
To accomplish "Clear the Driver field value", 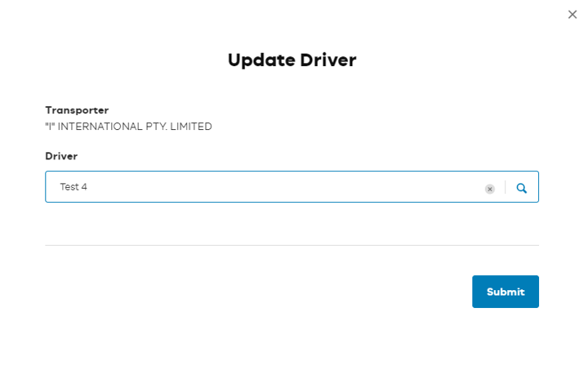I will coord(490,188).
